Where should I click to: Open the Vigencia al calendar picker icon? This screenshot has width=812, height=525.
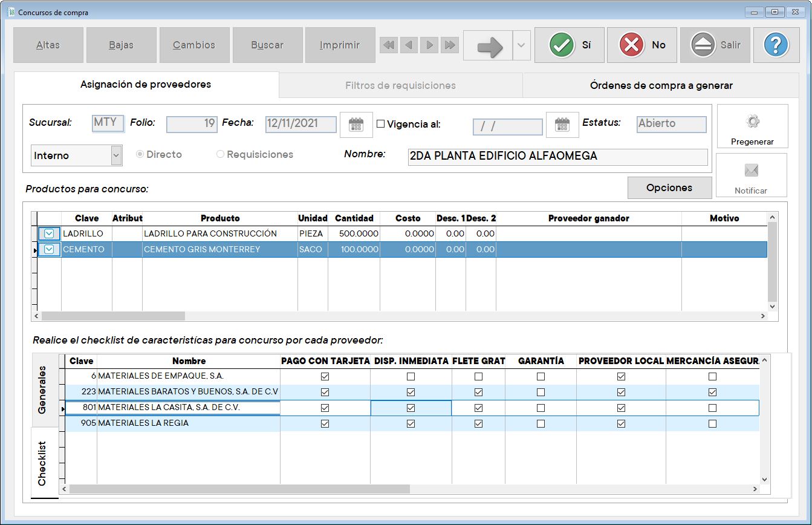click(562, 125)
